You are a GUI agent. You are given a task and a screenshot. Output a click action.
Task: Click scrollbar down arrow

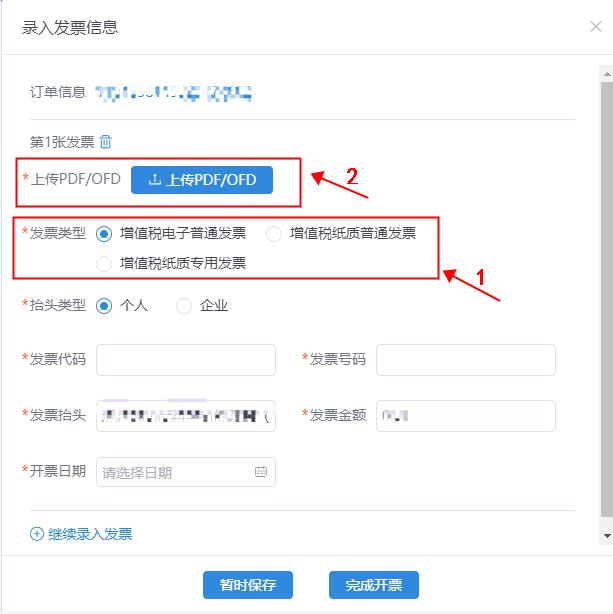coord(607,536)
